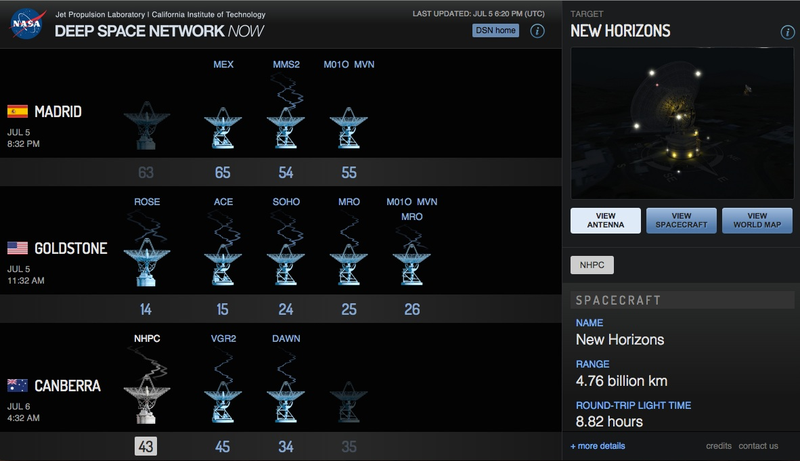The height and width of the screenshot is (461, 800).
Task: Select Madrid antenna dish 54
Action: (x=286, y=127)
